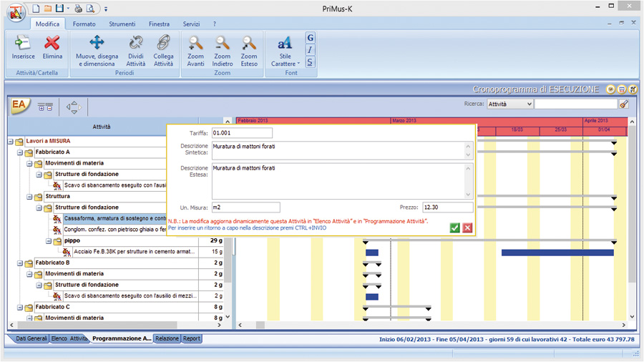The height and width of the screenshot is (362, 644).
Task: Click the open folder icon in quick toolbar
Action: tap(48, 8)
